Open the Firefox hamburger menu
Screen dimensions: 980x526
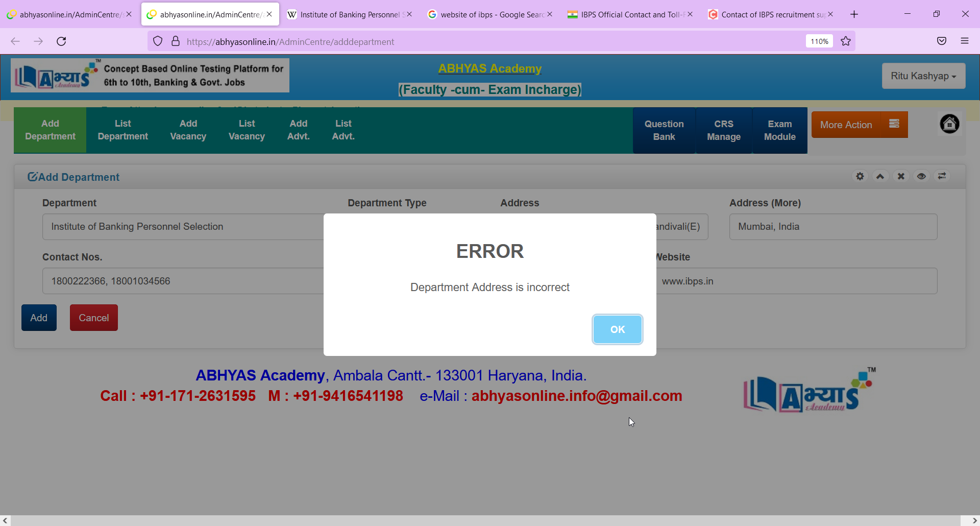coord(964,41)
